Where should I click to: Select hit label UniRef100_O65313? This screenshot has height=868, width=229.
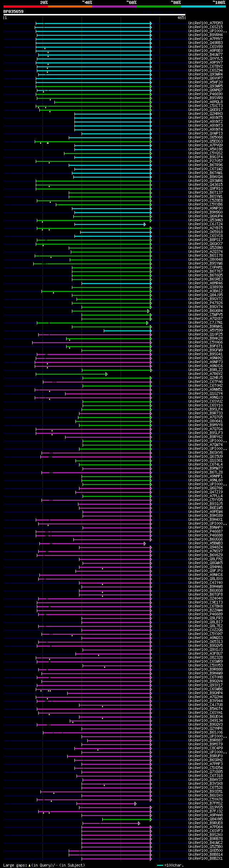[205, 642]
